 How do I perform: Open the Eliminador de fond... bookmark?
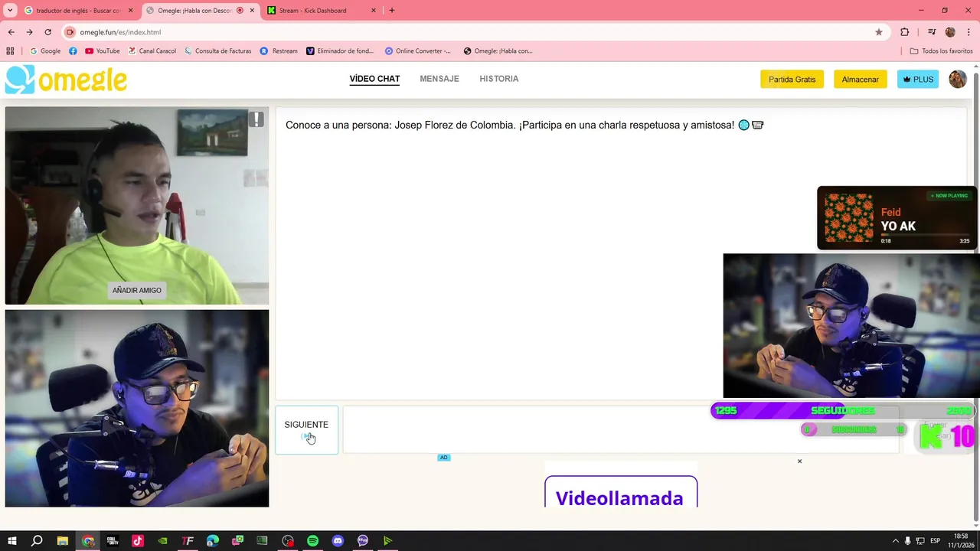(x=340, y=51)
